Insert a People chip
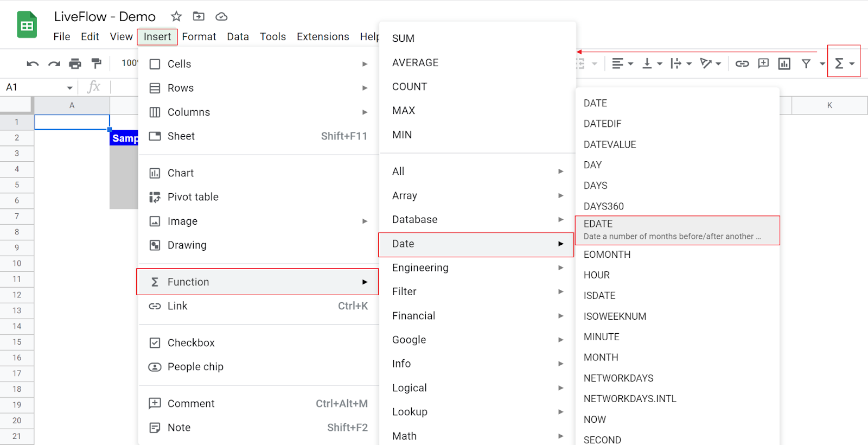The height and width of the screenshot is (445, 868). pos(258,367)
